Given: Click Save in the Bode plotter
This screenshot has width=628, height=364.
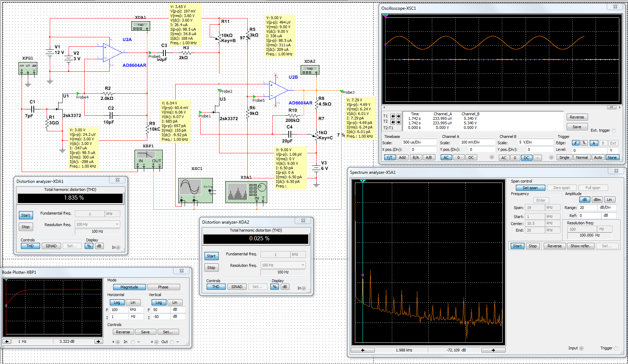Looking at the screenshot, I should click(x=145, y=332).
